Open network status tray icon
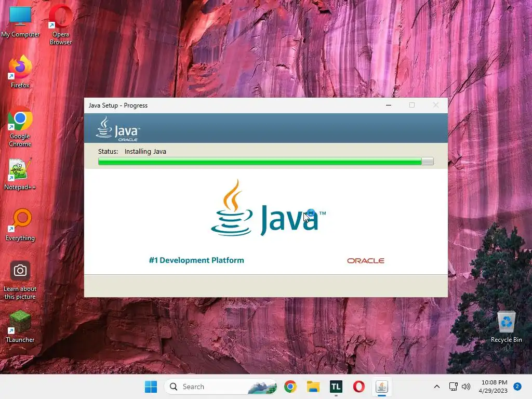Screen dimensions: 532x399 (453, 387)
